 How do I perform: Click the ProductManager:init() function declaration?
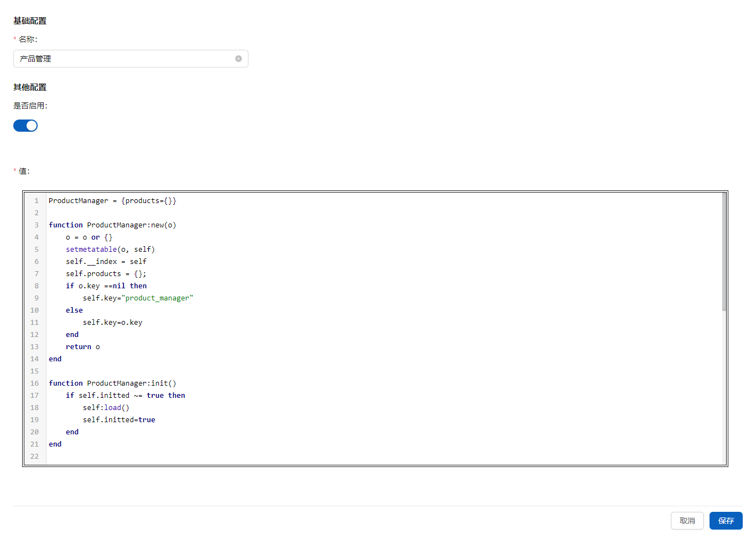click(x=112, y=383)
